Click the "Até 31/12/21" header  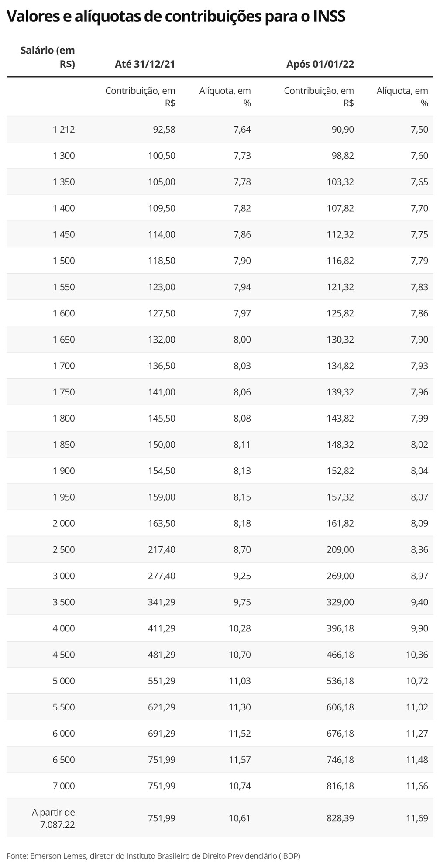coord(145,64)
